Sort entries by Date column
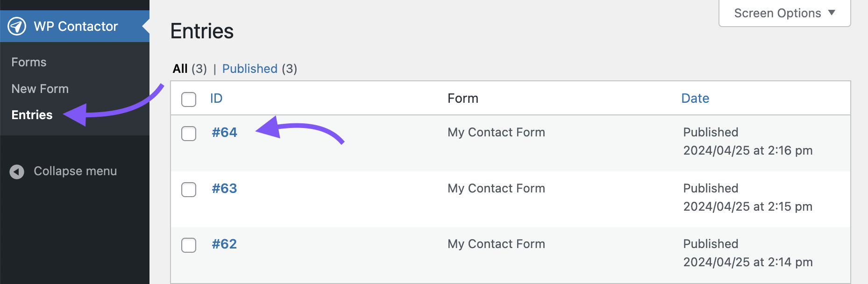This screenshot has height=284, width=868. point(695,98)
